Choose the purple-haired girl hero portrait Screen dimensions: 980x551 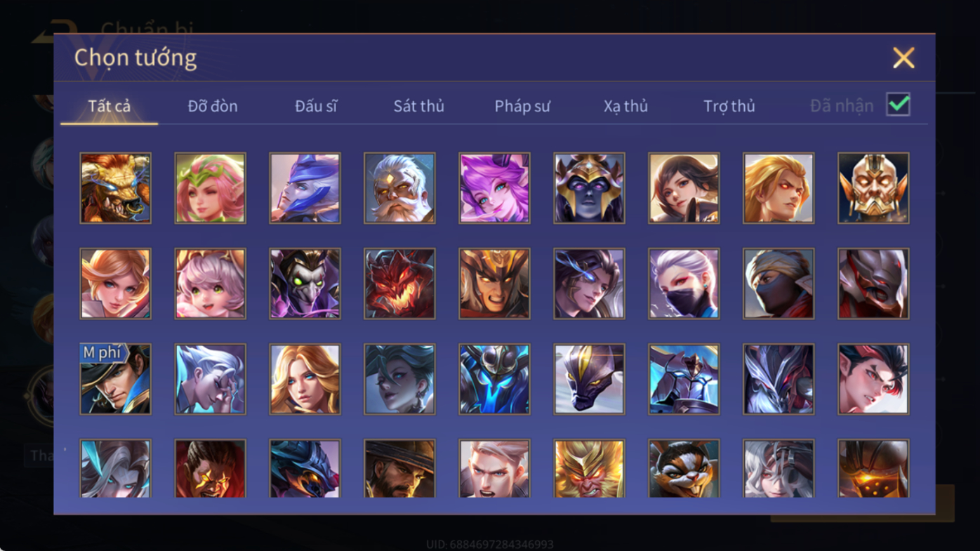click(494, 188)
